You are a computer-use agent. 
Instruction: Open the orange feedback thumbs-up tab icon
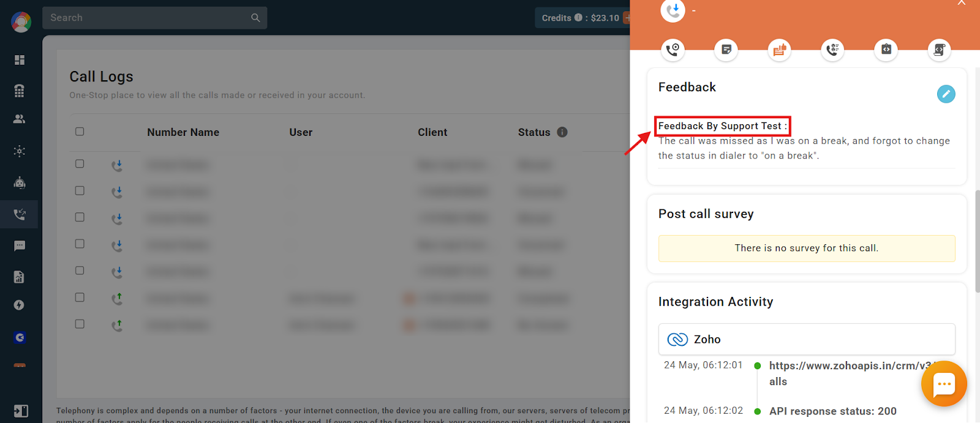click(780, 50)
